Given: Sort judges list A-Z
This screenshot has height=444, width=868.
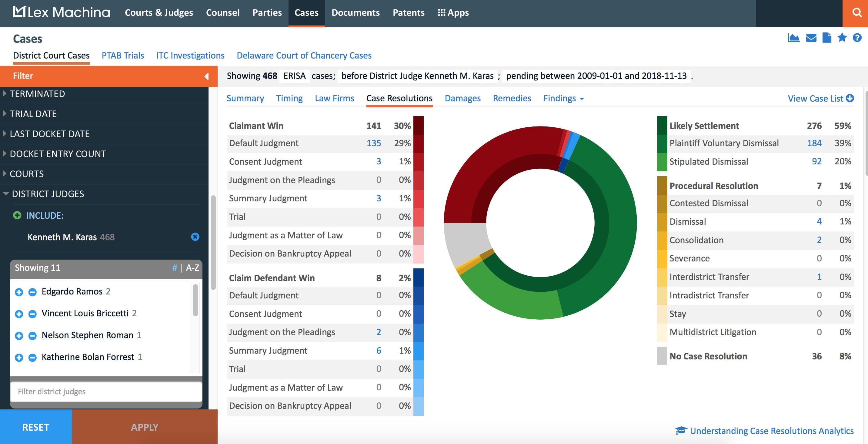Looking at the screenshot, I should coord(192,268).
